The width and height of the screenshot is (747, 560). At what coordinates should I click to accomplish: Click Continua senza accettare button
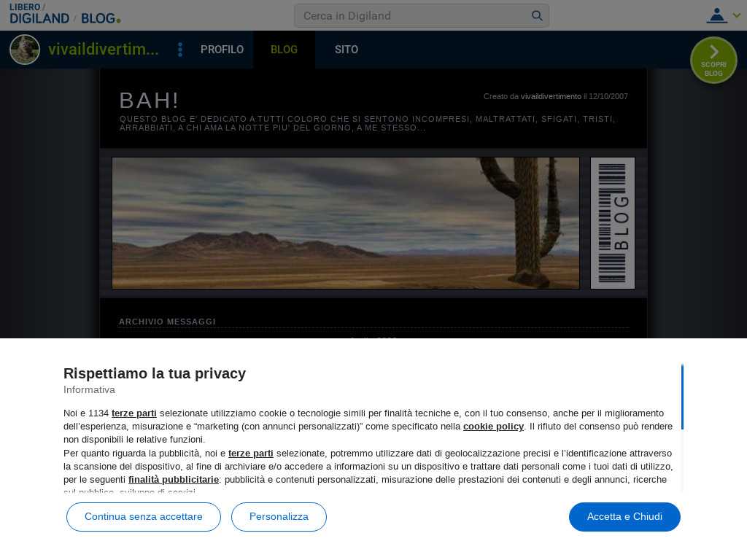[x=144, y=517]
